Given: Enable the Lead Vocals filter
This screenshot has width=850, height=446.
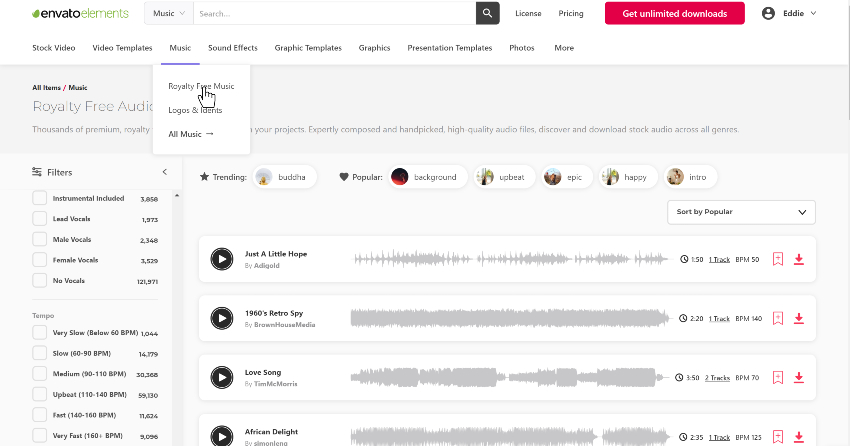Looking at the screenshot, I should (x=40, y=218).
